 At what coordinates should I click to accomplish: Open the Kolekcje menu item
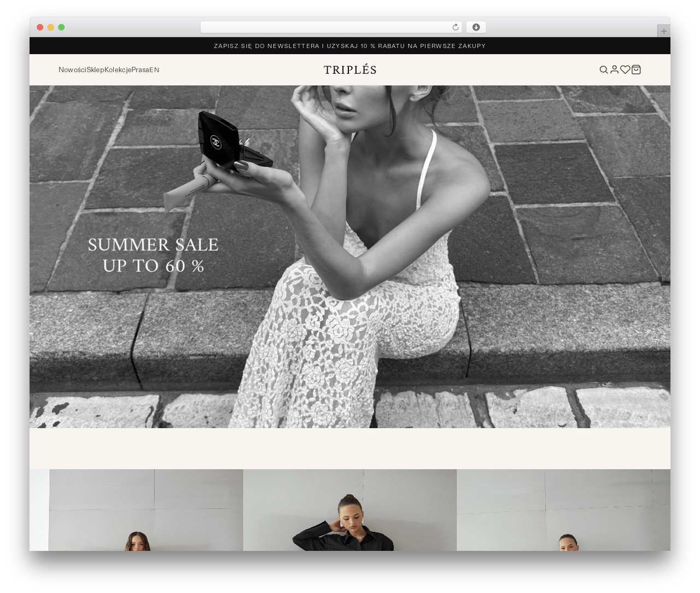(118, 69)
